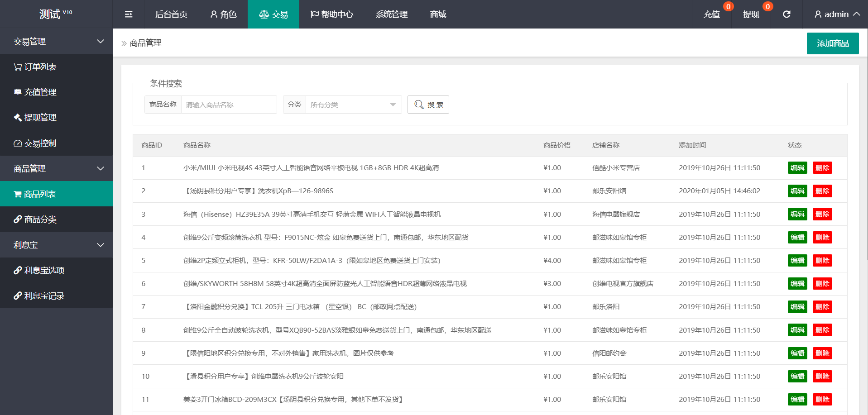
Task: Delete product 7 TCL 205升冰箱
Action: tap(822, 307)
